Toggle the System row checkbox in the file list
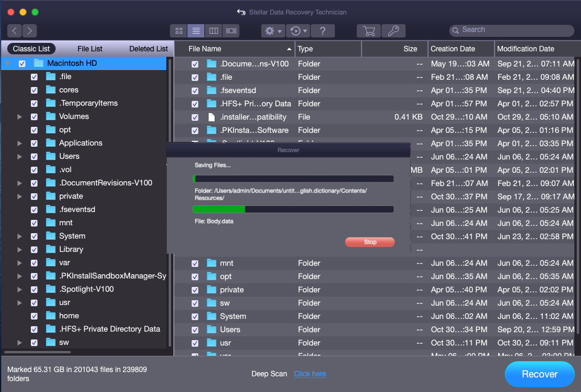The height and width of the screenshot is (392, 581). (195, 316)
